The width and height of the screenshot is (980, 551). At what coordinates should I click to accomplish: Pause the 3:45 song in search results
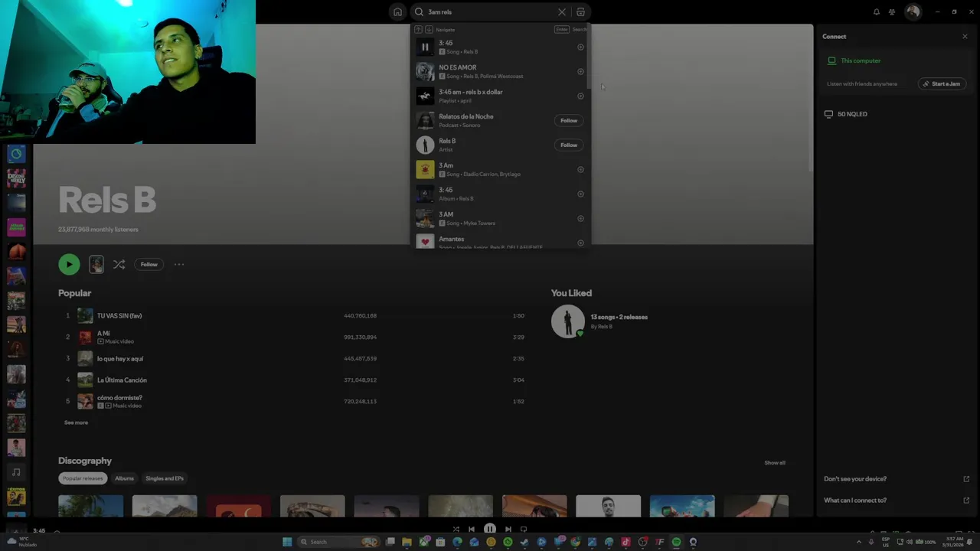point(425,47)
